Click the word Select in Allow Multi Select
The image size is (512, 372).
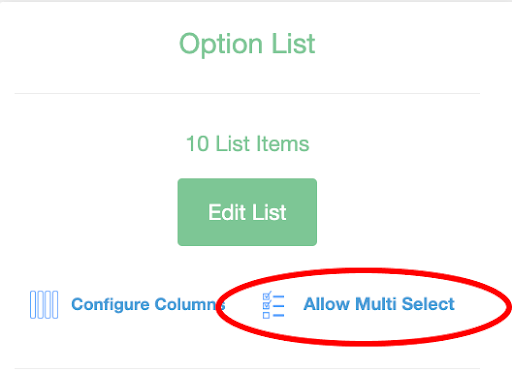click(x=428, y=304)
